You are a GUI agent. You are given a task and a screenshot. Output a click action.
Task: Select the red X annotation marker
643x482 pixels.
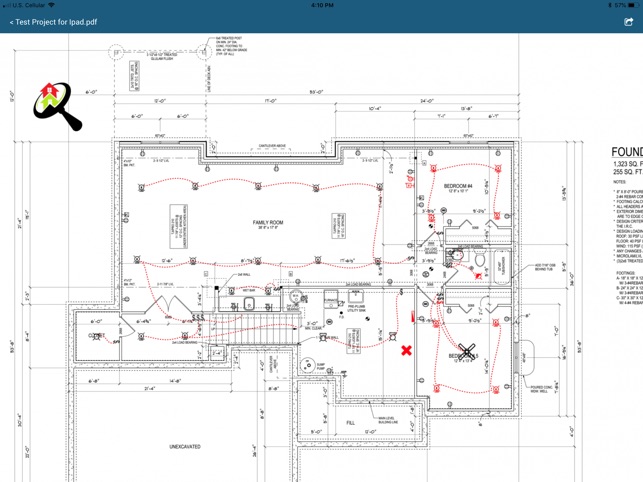(x=406, y=350)
